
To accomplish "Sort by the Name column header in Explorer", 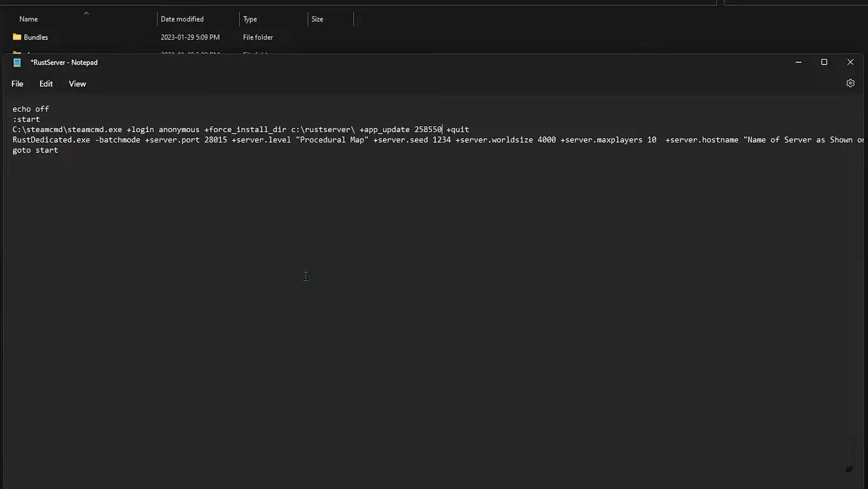I will (29, 19).
